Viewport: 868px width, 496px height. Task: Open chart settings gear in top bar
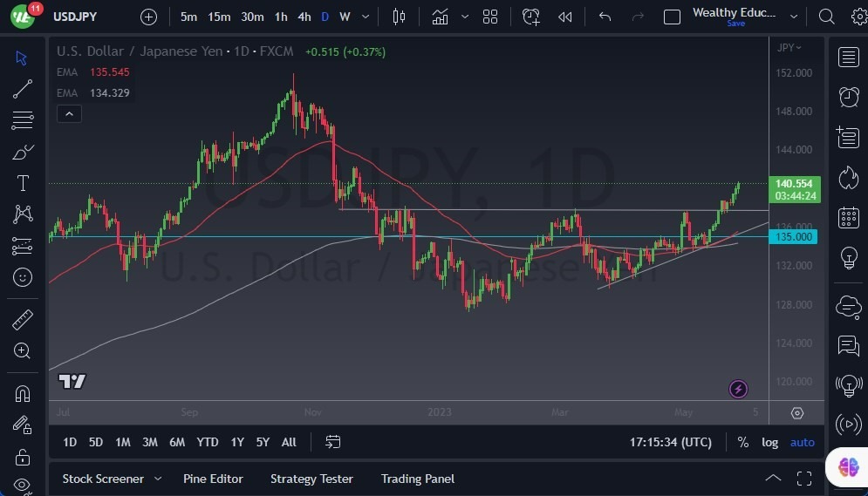click(859, 17)
